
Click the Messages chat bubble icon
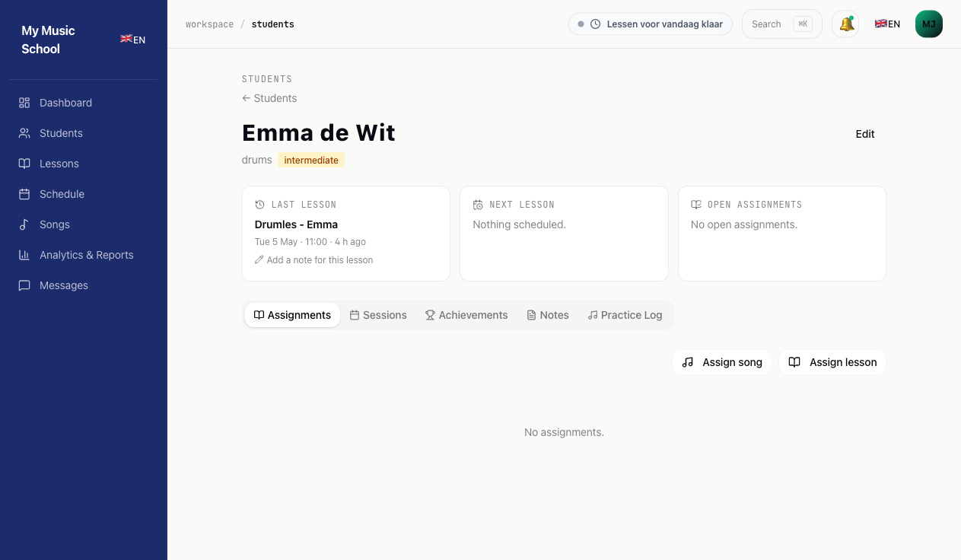click(x=24, y=285)
